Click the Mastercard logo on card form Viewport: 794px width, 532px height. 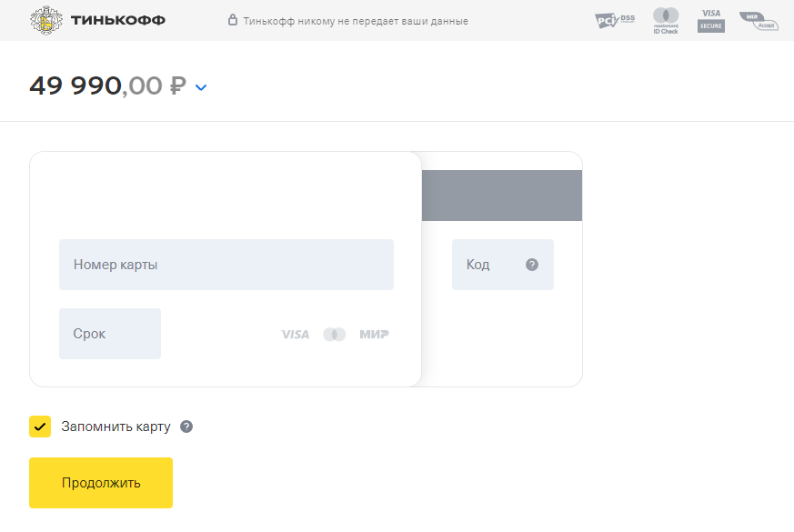(335, 335)
